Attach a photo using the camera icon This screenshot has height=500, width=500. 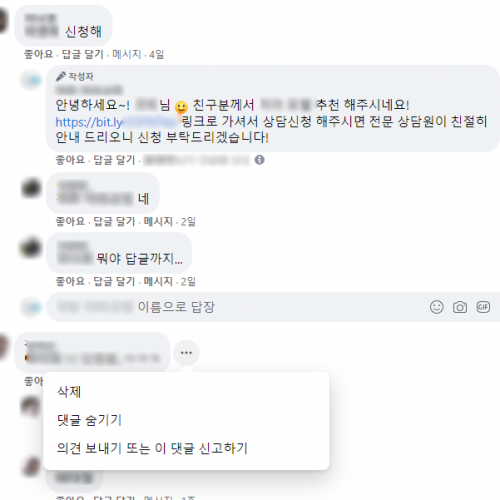460,307
